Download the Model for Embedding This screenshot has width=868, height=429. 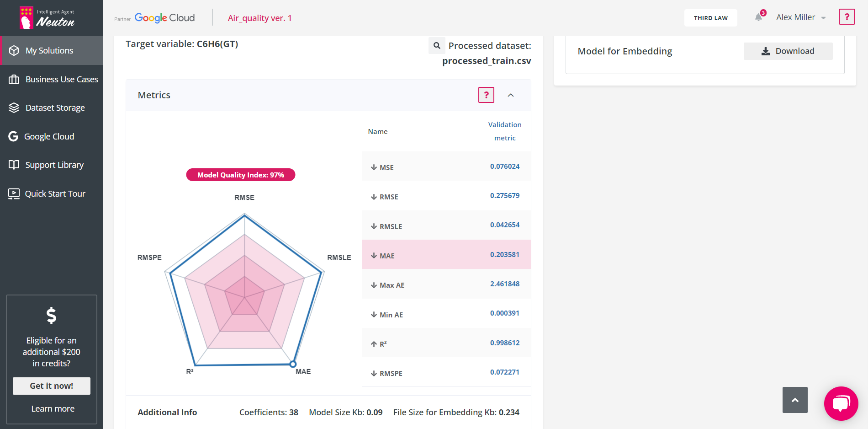pos(788,51)
